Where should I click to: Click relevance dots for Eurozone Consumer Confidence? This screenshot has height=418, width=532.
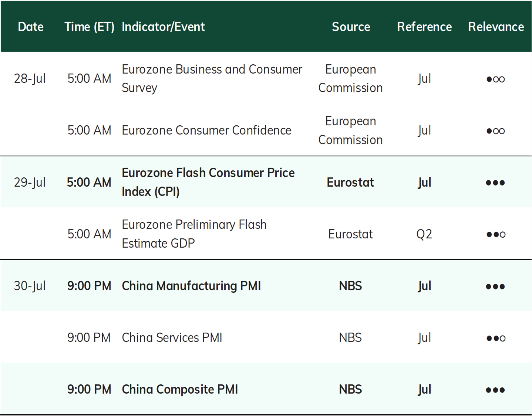[x=495, y=131]
